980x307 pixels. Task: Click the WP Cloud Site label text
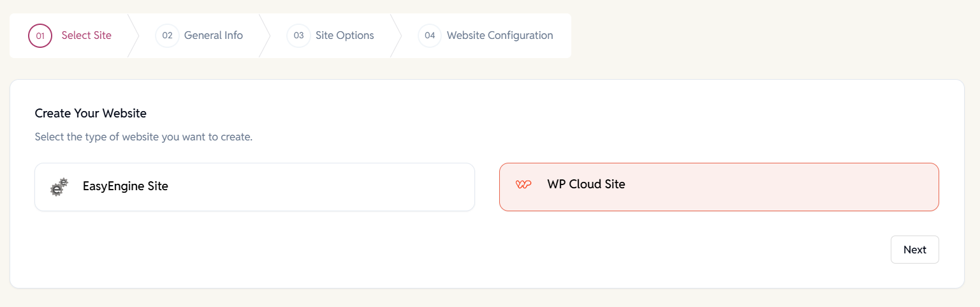pyautogui.click(x=586, y=184)
